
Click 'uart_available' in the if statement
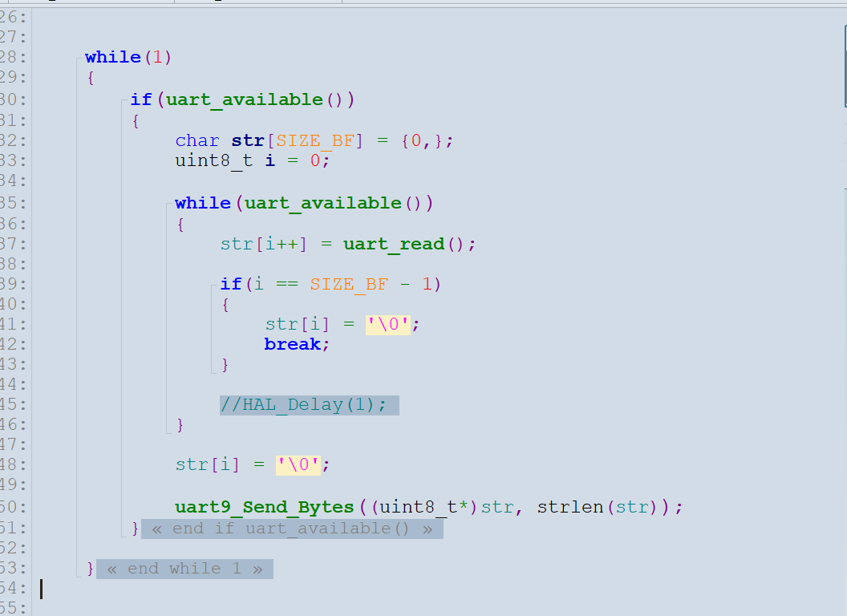[x=244, y=100]
